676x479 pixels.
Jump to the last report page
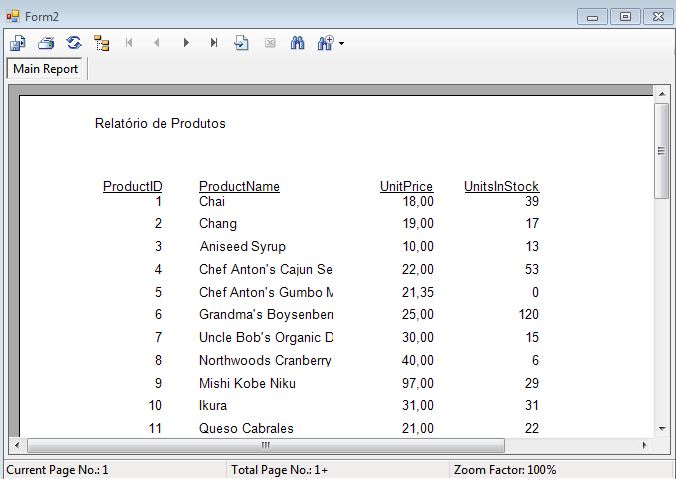[x=214, y=43]
